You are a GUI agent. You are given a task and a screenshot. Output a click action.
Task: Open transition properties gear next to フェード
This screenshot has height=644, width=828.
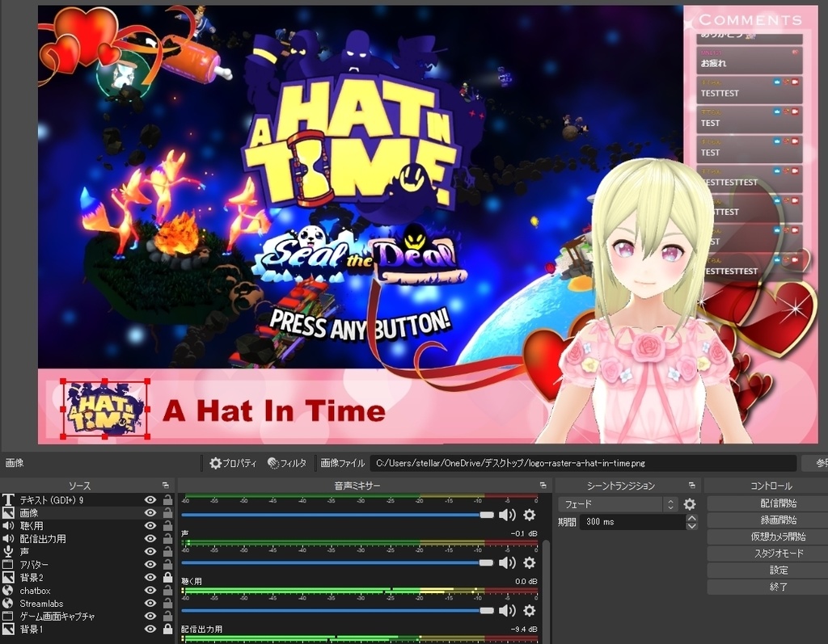690,504
